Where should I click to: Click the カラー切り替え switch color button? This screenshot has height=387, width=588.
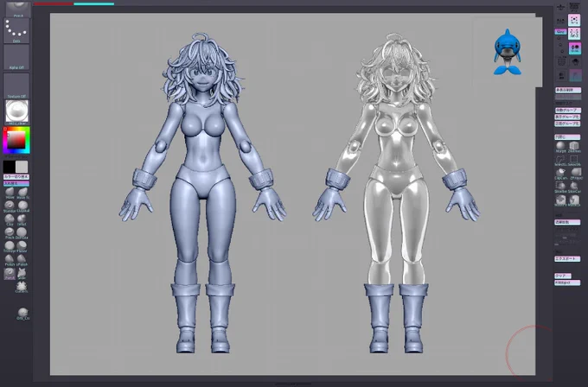16,177
